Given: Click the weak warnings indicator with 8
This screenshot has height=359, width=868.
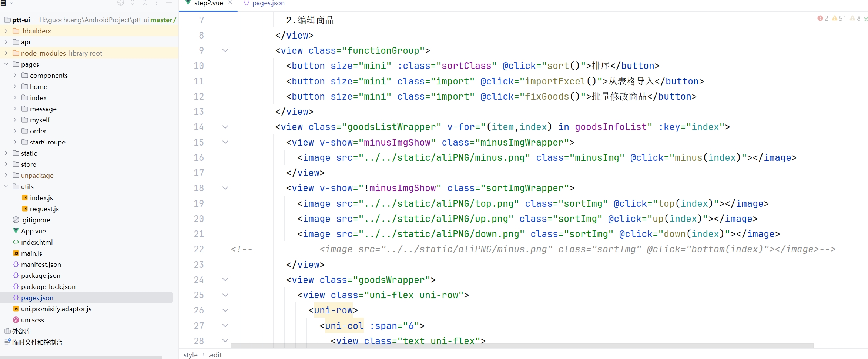Looking at the screenshot, I should (855, 18).
